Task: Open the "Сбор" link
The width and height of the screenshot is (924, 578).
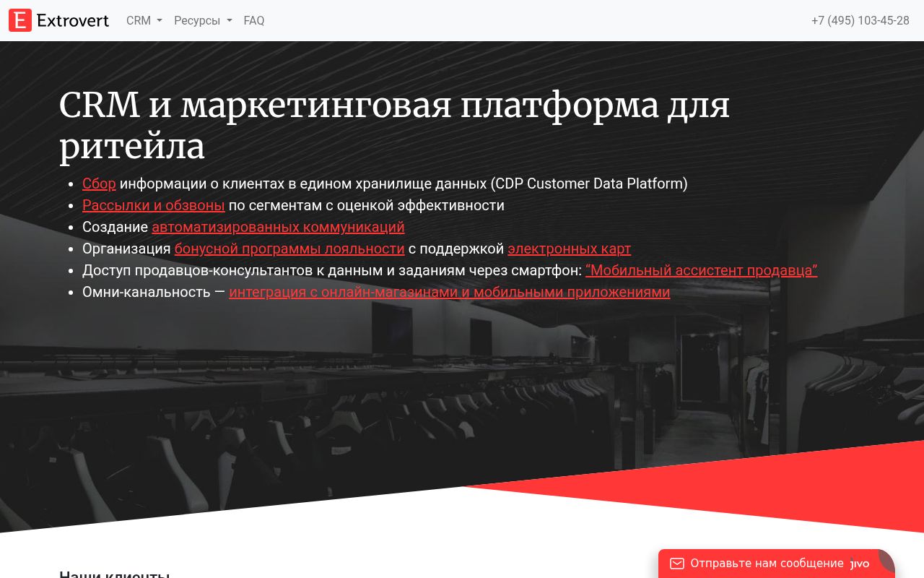Action: coord(99,184)
